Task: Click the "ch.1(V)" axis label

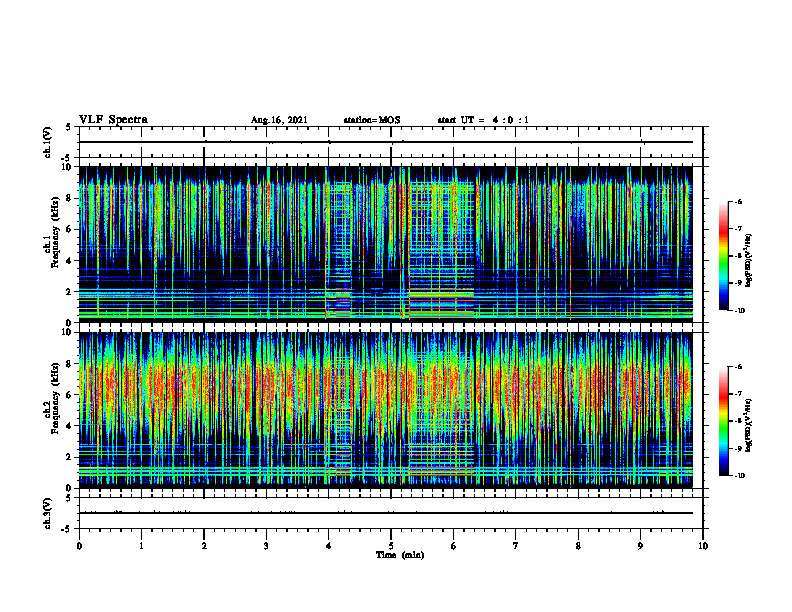Action: pyautogui.click(x=48, y=142)
